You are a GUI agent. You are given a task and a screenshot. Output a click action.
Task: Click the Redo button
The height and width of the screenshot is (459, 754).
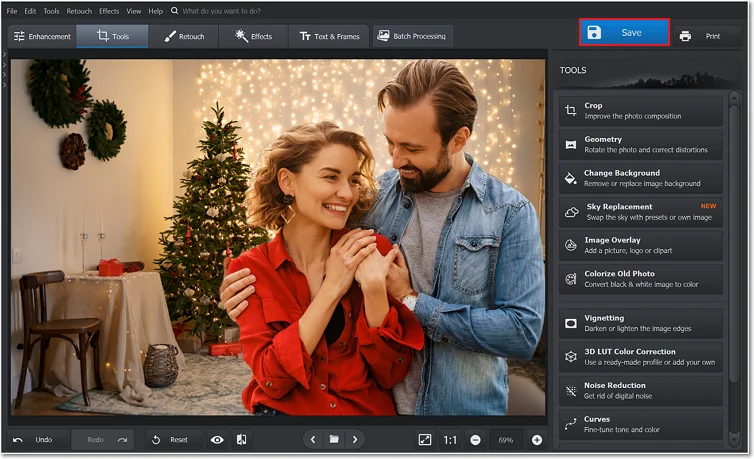coord(102,440)
